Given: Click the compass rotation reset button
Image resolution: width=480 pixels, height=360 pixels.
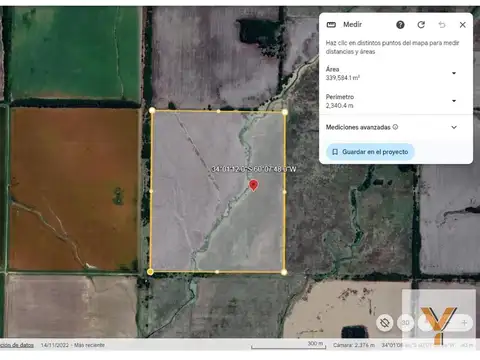Looking at the screenshot, I should pyautogui.click(x=385, y=323).
